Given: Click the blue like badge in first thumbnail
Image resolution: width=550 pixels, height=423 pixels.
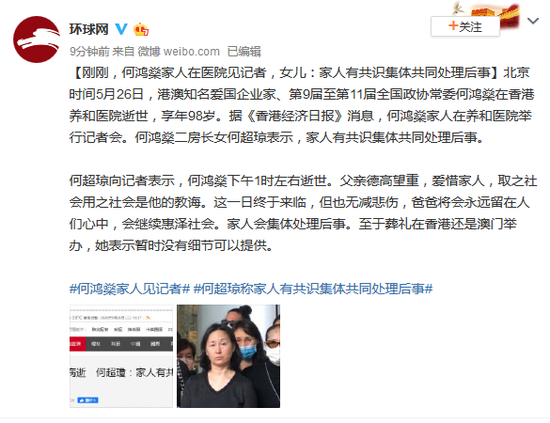Looking at the screenshot, I should 88,400.
